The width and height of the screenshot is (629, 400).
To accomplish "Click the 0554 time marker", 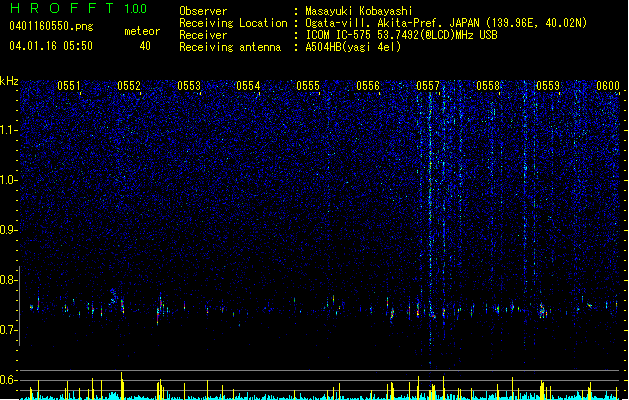I will [x=248, y=86].
